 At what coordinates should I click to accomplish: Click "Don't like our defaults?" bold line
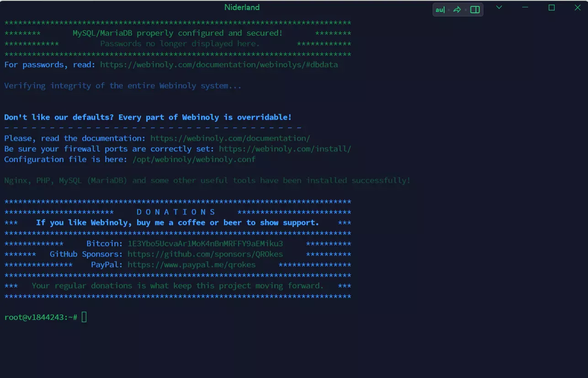point(148,117)
